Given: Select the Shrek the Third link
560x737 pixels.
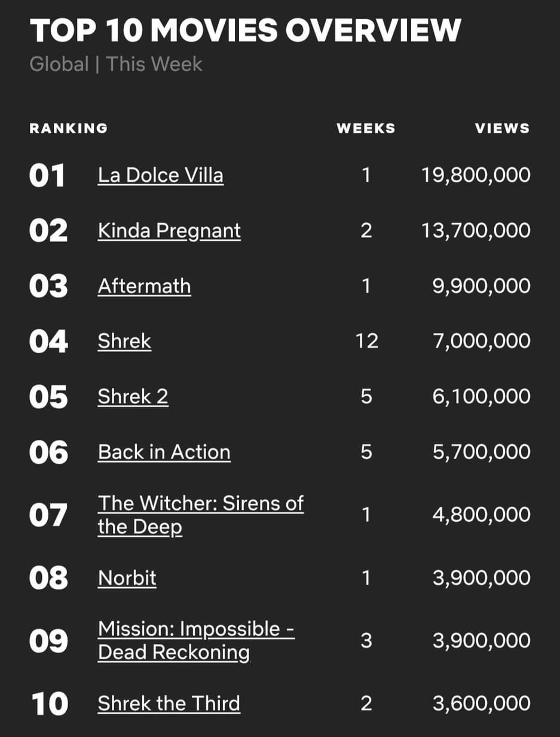Looking at the screenshot, I should click(169, 704).
